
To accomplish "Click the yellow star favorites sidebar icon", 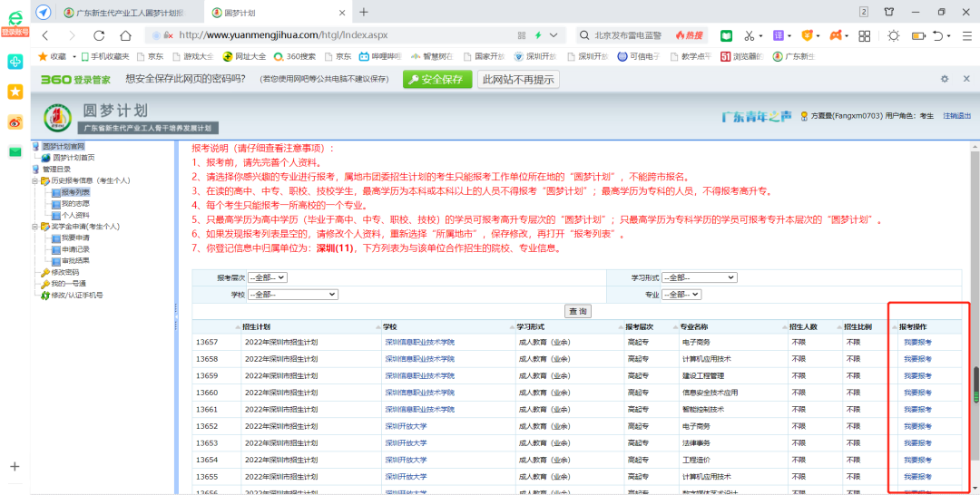I will click(x=15, y=92).
